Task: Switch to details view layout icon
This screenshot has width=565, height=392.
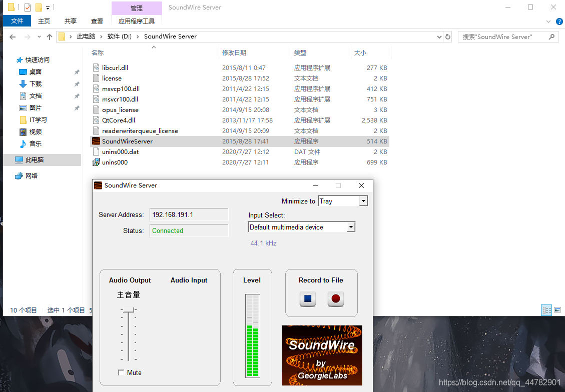Action: tap(546, 310)
